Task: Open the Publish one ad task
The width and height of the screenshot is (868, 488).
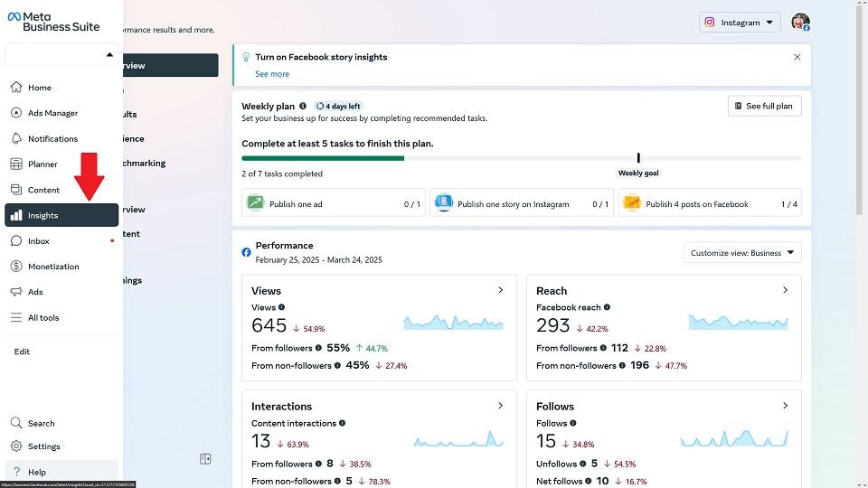Action: (334, 203)
